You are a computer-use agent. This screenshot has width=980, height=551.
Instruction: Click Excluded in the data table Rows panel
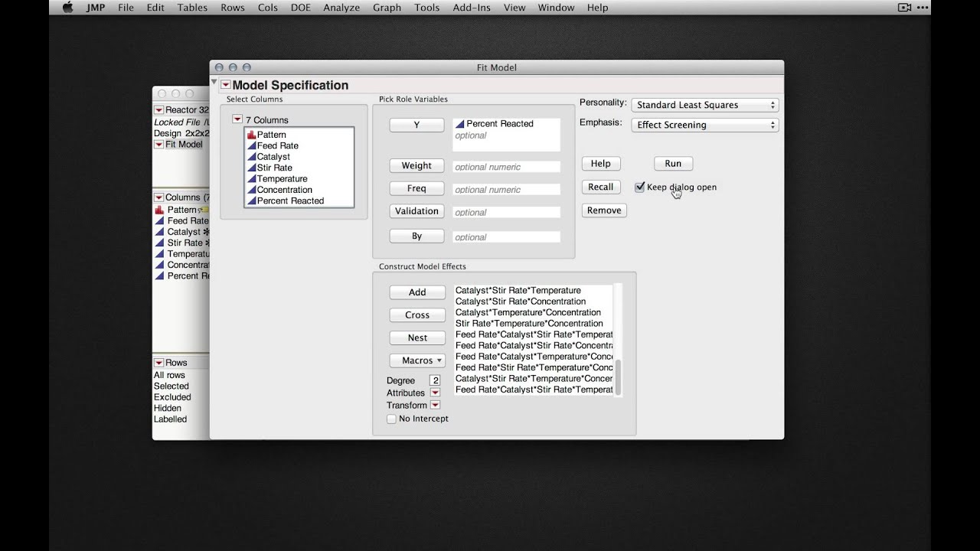point(172,397)
